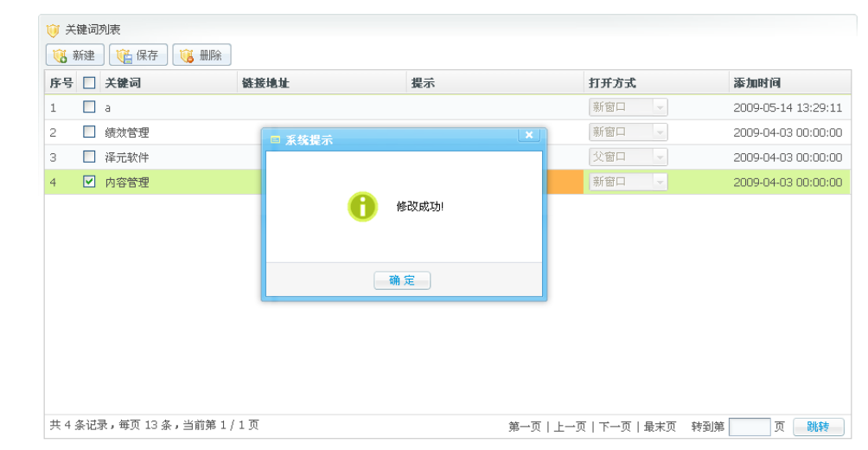
Task: Click the page number input field after 转到第
Action: pos(750,427)
